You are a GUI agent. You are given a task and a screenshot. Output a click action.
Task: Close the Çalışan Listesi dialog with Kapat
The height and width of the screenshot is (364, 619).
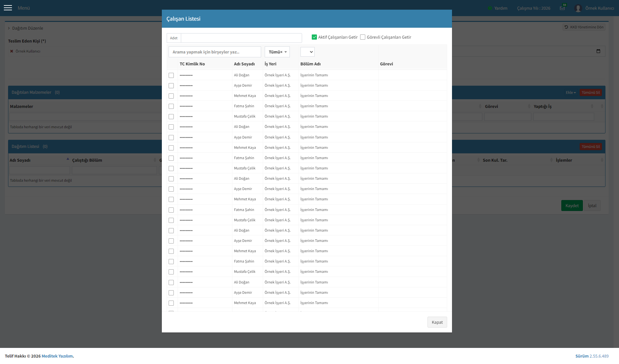pyautogui.click(x=437, y=322)
